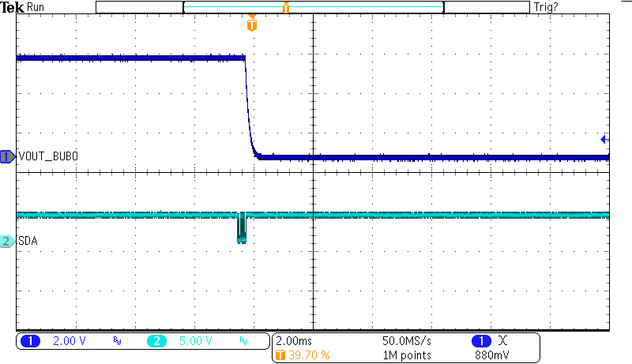Click the falling edge trigger slope icon
The height and width of the screenshot is (364, 632).
pos(503,341)
